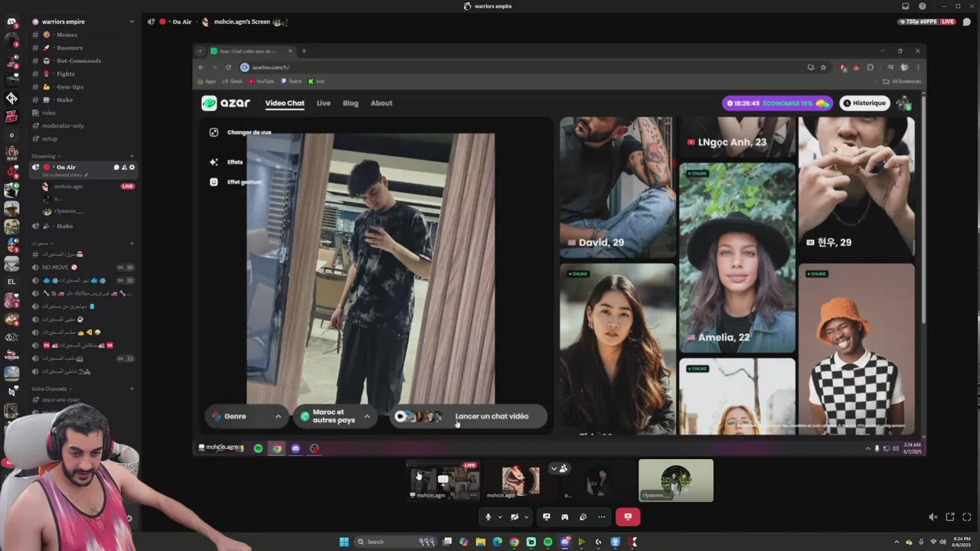Select the rlyaannn participant tile
The width and height of the screenshot is (980, 551).
[676, 481]
